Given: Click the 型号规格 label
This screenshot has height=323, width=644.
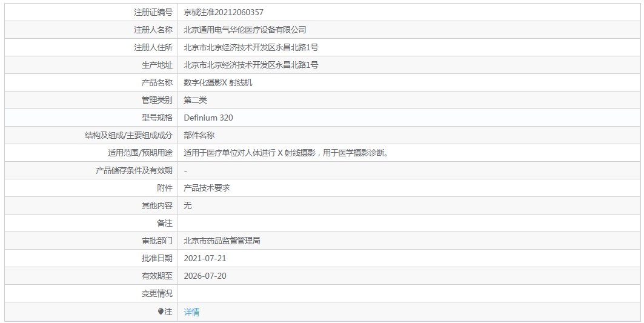Looking at the screenshot, I should point(157,118).
